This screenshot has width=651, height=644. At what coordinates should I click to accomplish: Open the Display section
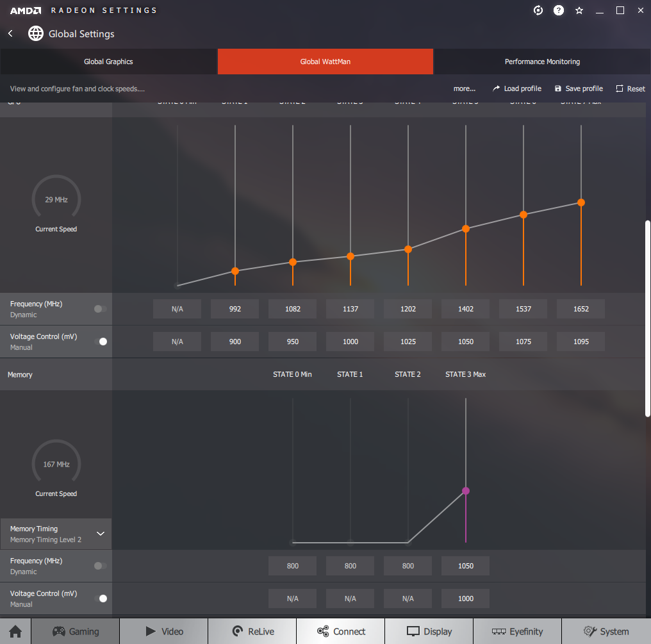[x=429, y=631]
